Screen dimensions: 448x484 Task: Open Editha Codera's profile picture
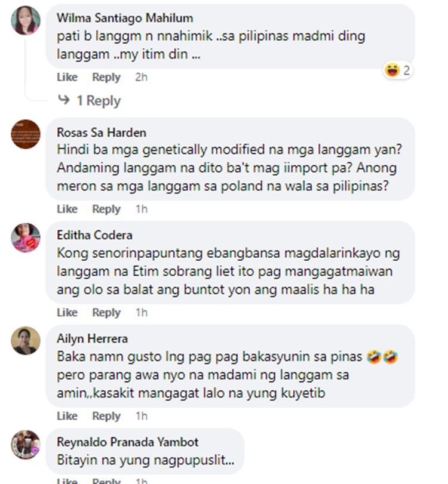[26, 238]
